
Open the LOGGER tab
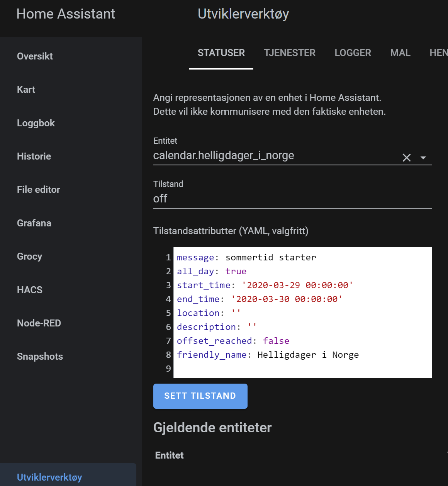[x=353, y=53]
